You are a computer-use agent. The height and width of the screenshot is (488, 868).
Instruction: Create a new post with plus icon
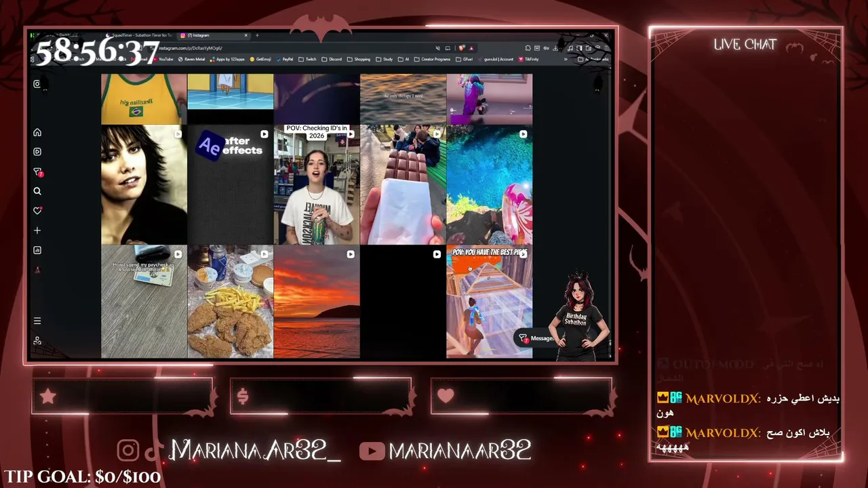tap(37, 230)
